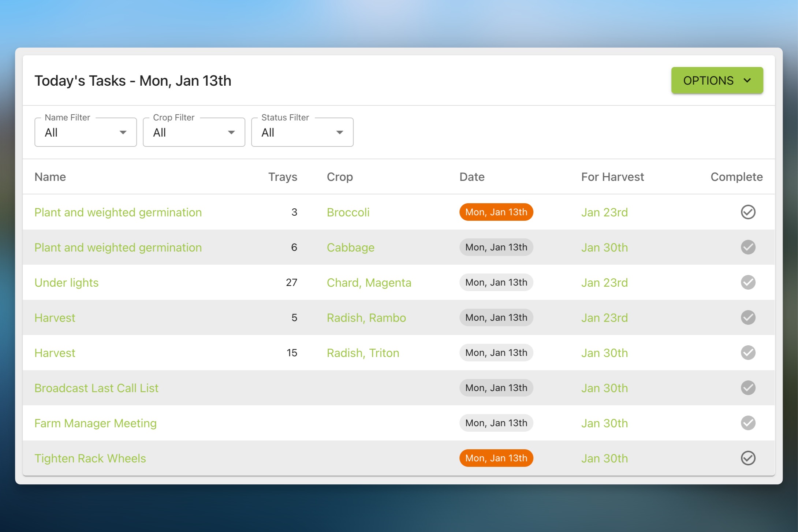Open the Radish, Triton crop page
Screen dimensions: 798x532
[363, 353]
